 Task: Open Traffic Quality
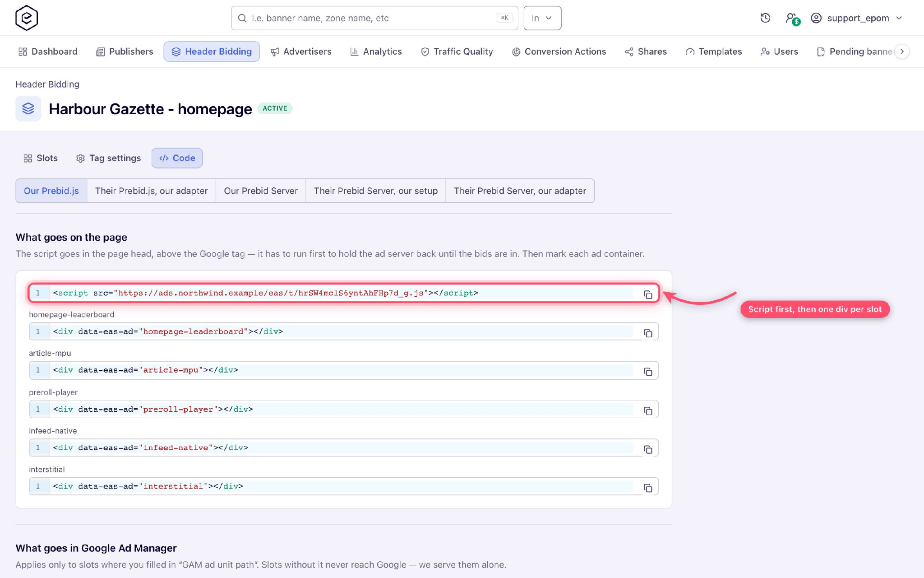(x=457, y=51)
